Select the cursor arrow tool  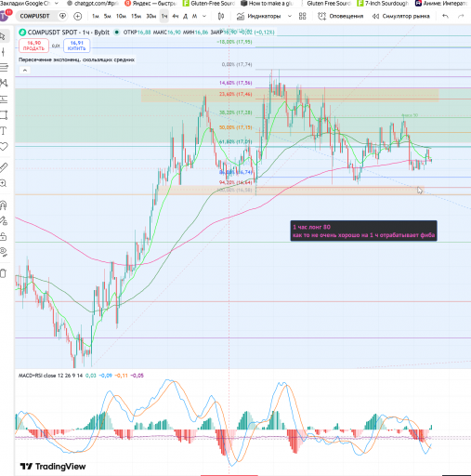tap(3, 36)
